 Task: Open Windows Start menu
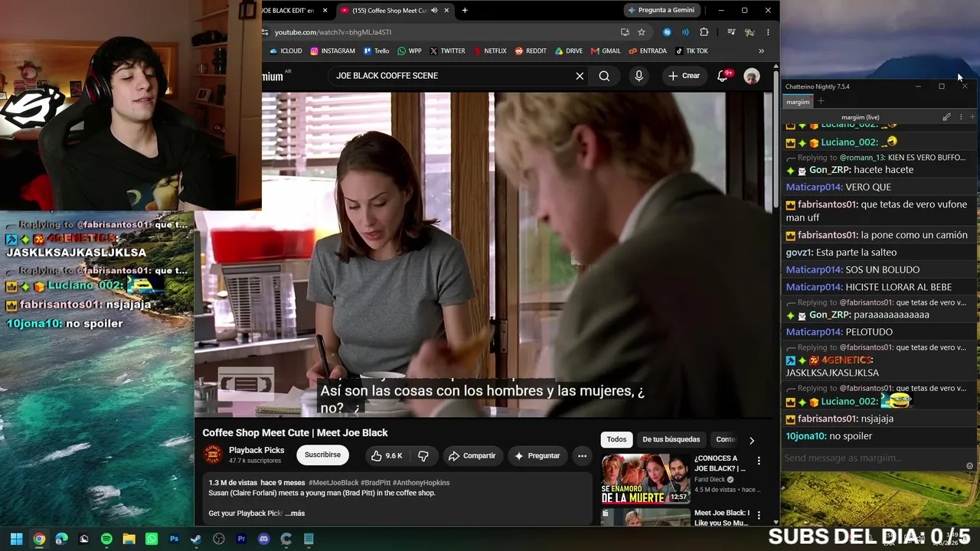point(16,539)
